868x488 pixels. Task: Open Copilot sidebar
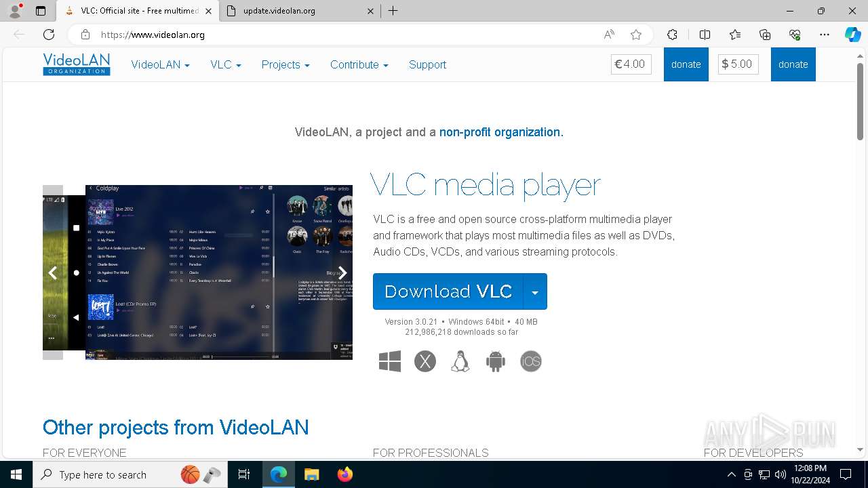click(852, 35)
